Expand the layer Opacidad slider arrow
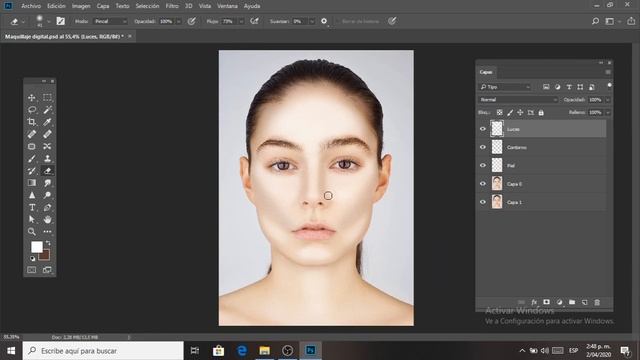640x360 pixels. (608, 100)
